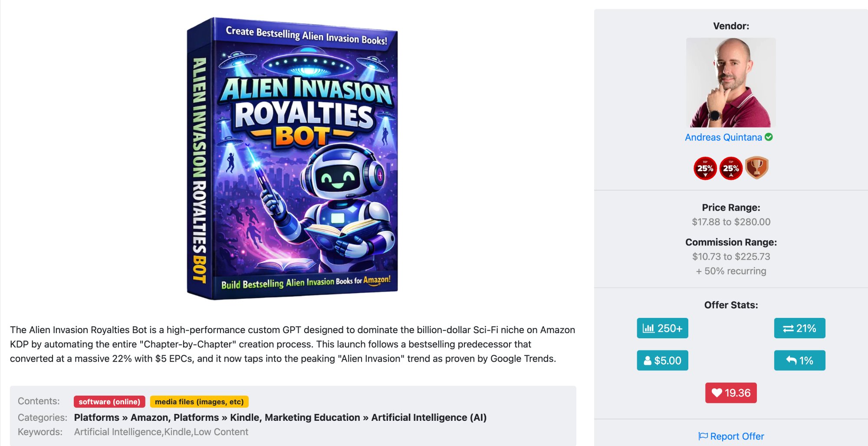Image resolution: width=868 pixels, height=446 pixels.
Task: Click the software (online) contents tag
Action: (x=109, y=402)
